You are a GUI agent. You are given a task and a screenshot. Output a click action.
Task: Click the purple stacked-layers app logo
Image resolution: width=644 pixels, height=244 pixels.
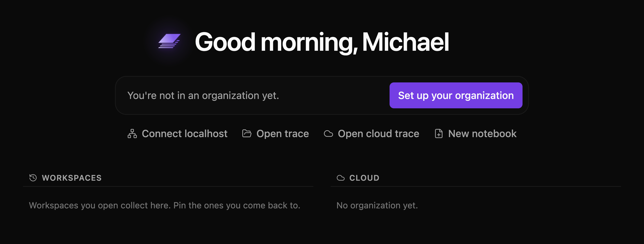pos(169,41)
